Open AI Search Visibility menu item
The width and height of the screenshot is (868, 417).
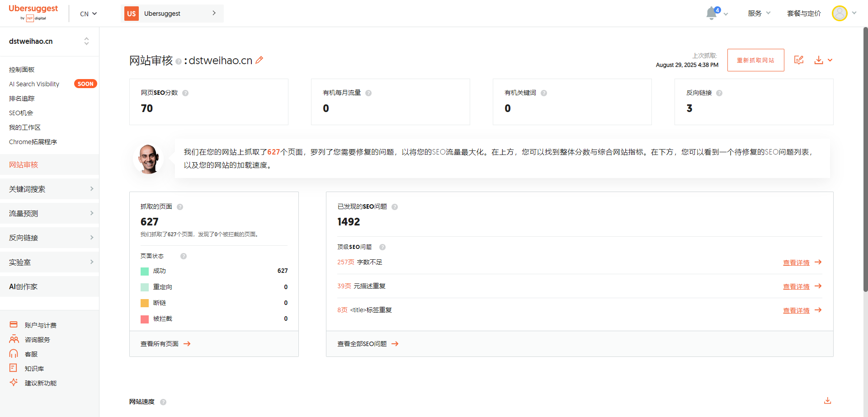(34, 84)
